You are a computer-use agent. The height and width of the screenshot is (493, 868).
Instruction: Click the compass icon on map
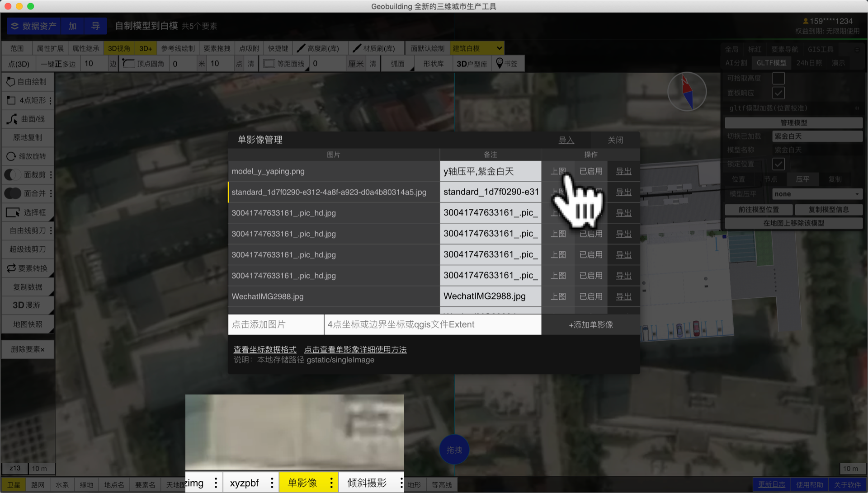pos(687,92)
